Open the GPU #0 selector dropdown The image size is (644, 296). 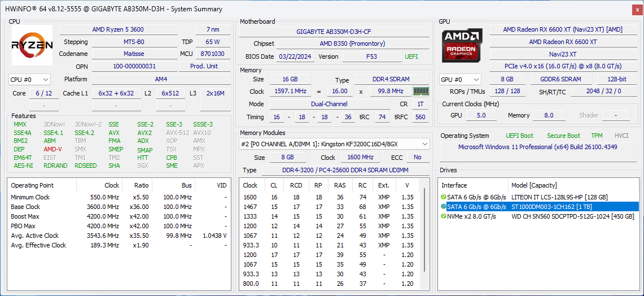click(460, 80)
